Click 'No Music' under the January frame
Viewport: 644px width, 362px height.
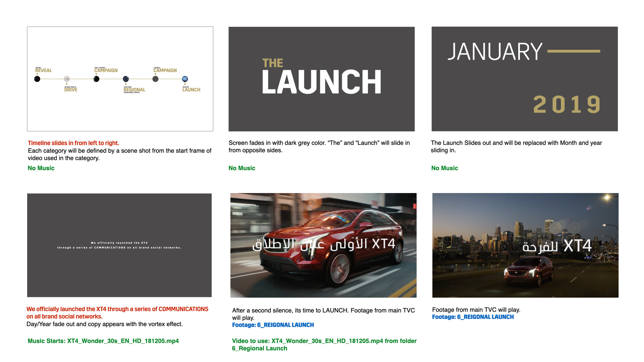tap(444, 168)
